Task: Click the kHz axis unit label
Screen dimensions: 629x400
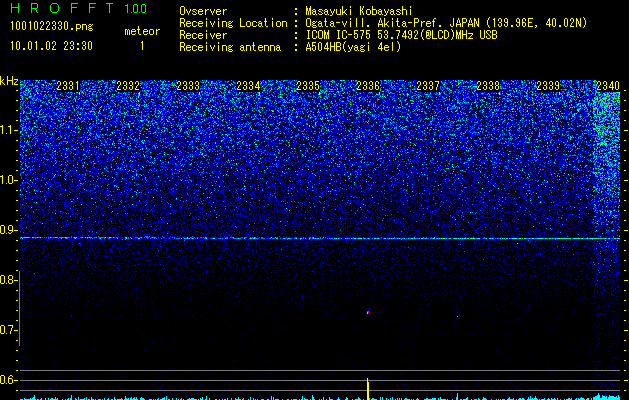Action: click(x=9, y=81)
